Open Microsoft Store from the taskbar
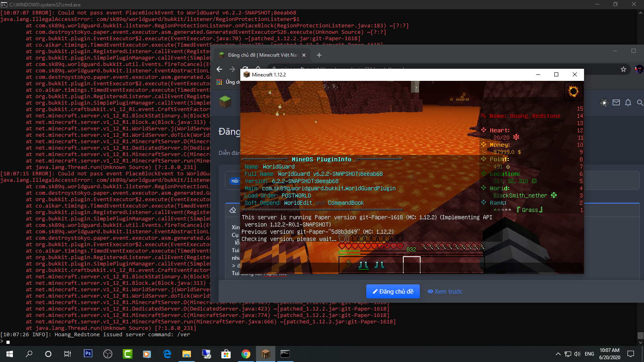 tap(226, 354)
